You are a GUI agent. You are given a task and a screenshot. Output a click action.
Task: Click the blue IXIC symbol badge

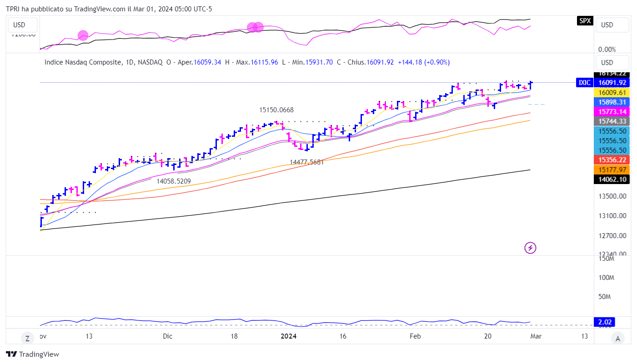[x=584, y=83]
